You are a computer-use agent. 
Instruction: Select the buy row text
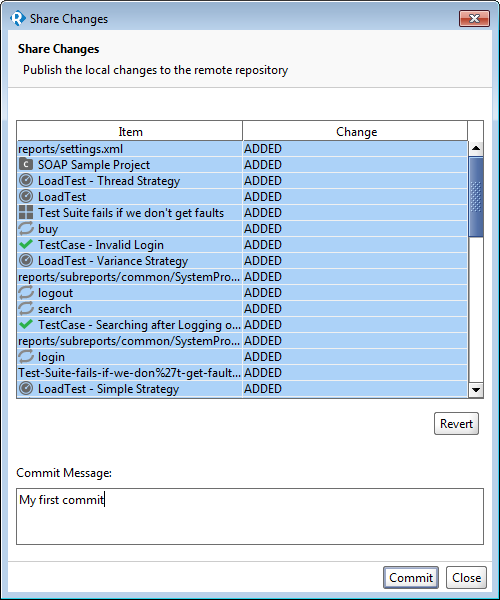coord(48,229)
